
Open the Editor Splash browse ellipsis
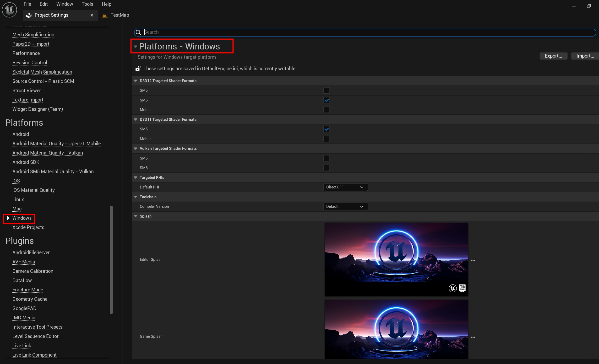473,261
